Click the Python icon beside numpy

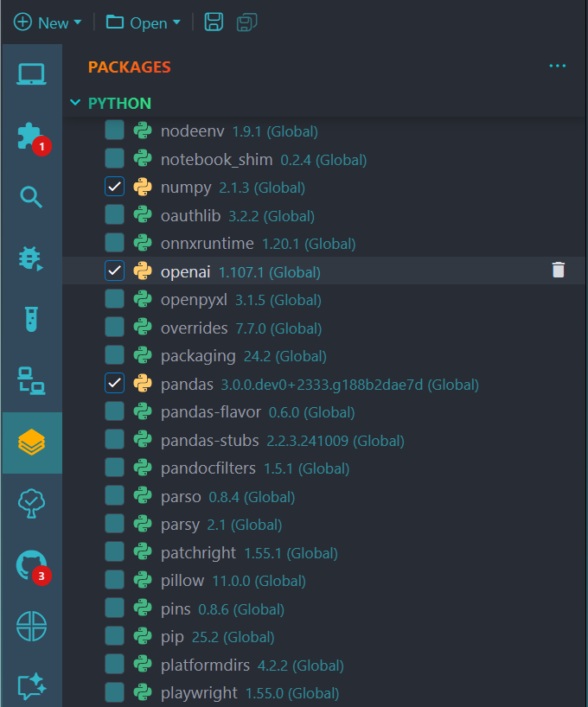[x=143, y=187]
